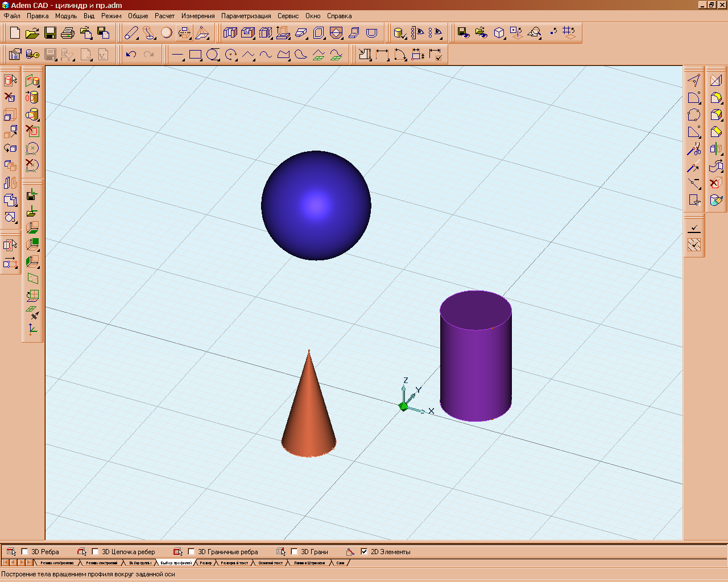This screenshot has height=582, width=728.
Task: Click the grid snap hash icon
Action: (569, 33)
